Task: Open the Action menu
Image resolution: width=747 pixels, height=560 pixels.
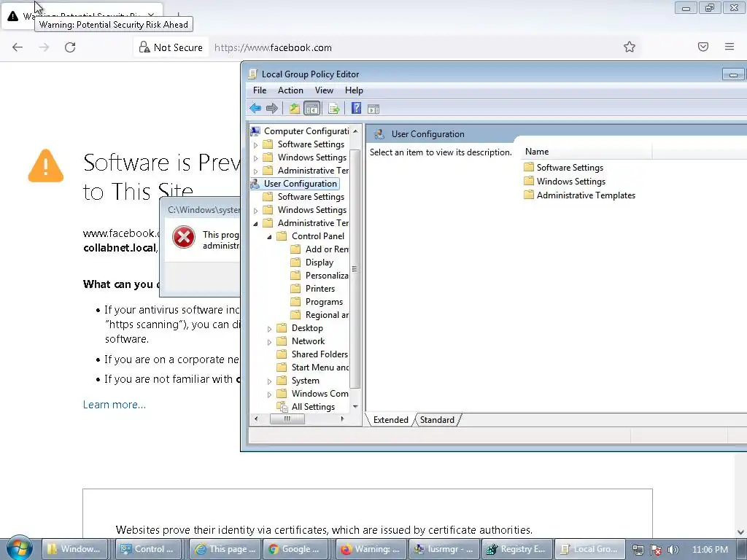Action: point(290,90)
